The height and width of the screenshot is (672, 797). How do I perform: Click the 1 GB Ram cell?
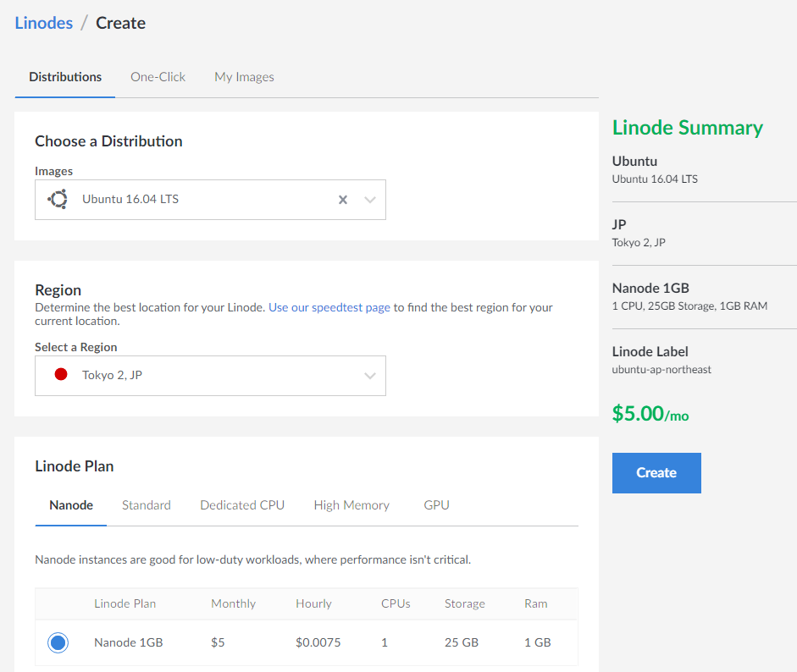click(538, 642)
